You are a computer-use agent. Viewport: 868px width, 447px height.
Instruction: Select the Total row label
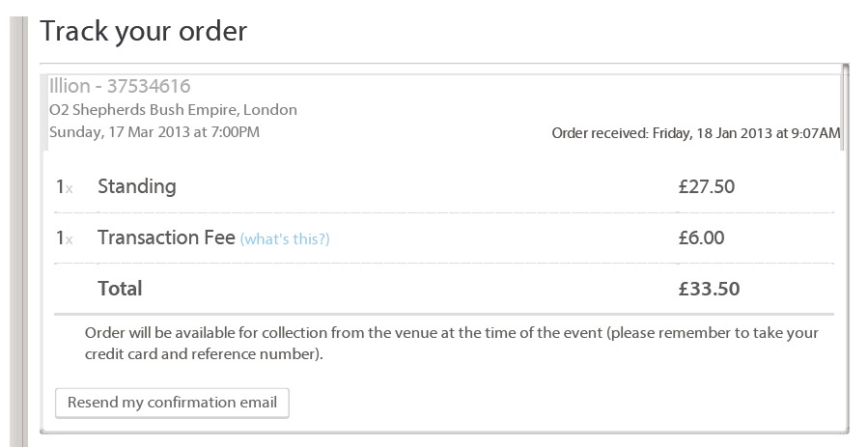point(120,288)
